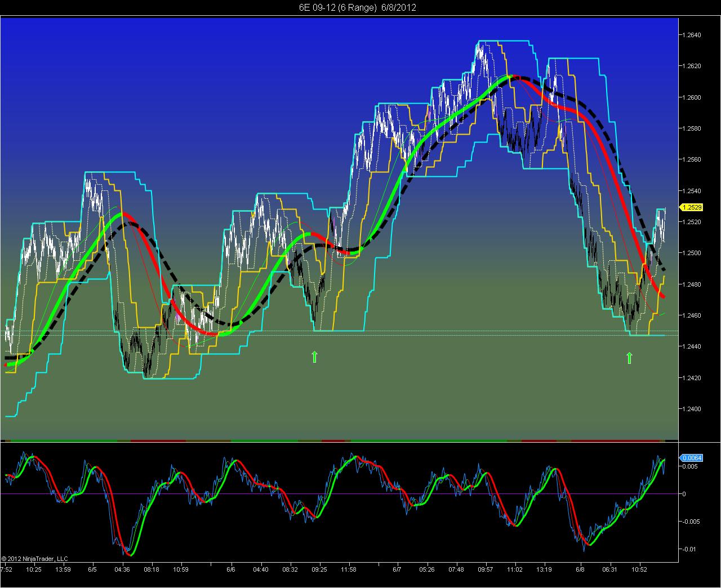Click the 1.2580 price axis label
Viewport: 721px width, 588px height.
click(692, 128)
